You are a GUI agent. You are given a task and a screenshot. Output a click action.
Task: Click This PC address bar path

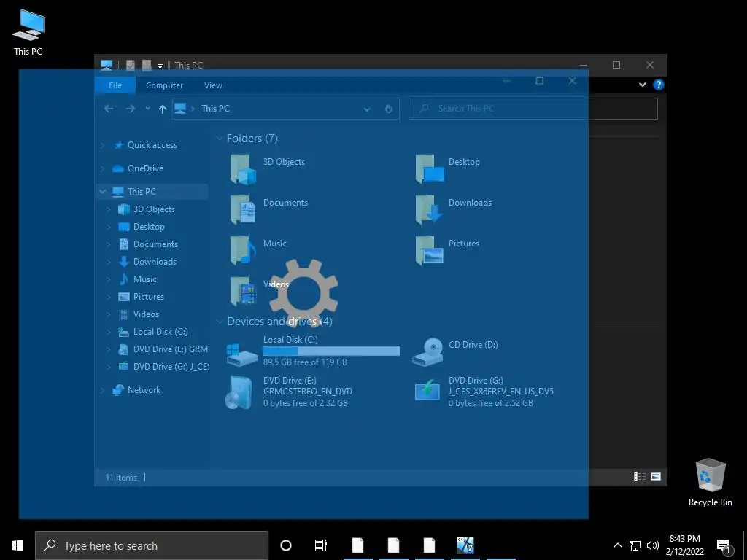215,109
